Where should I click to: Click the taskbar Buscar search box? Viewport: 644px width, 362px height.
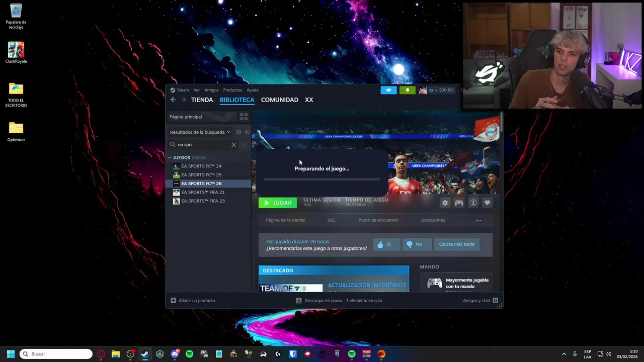56,354
